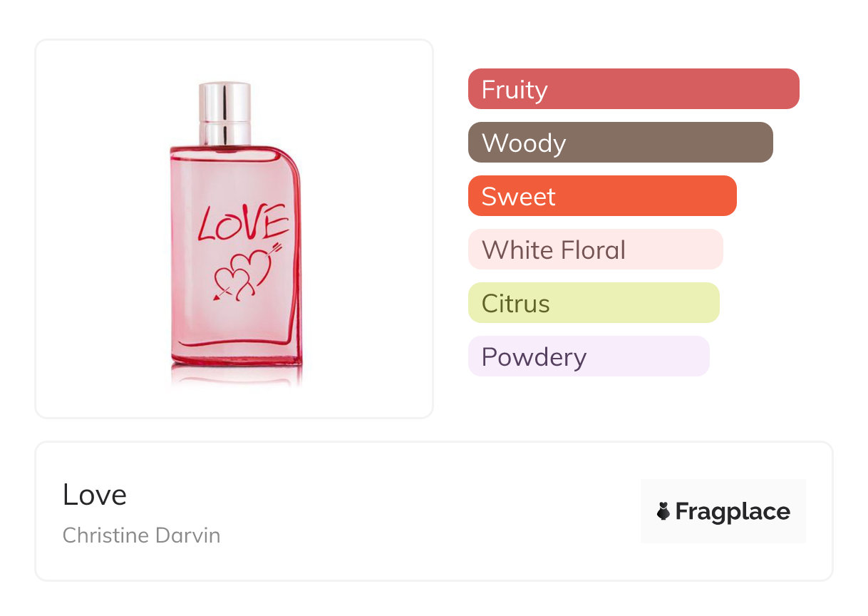Click the Fragplace wordmark text
The image size is (868, 616).
pyautogui.click(x=733, y=511)
